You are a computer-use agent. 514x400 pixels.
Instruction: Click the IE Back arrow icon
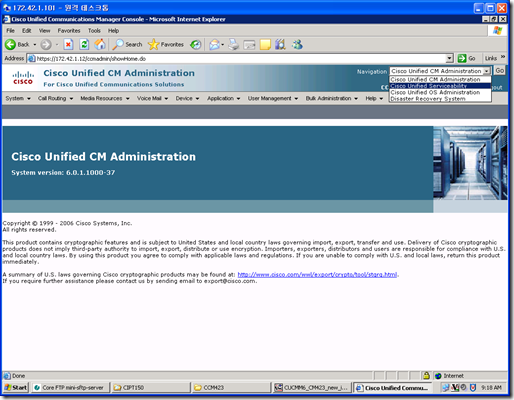pyautogui.click(x=11, y=44)
